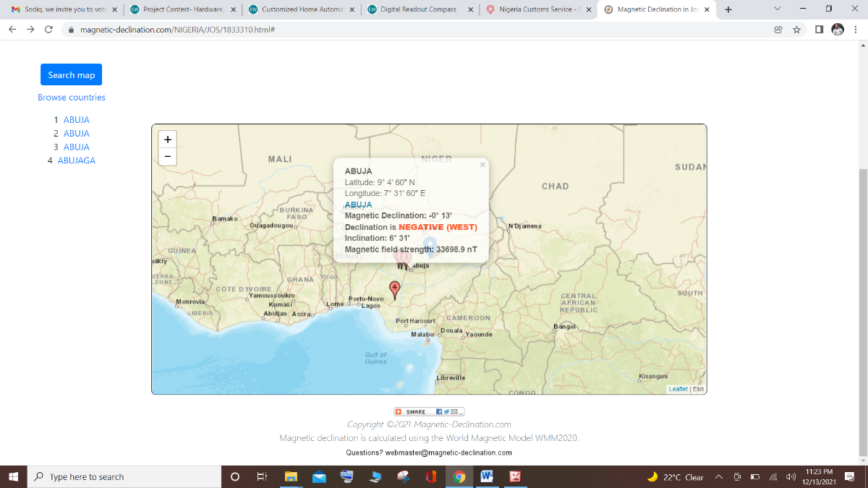
Task: Click the page vertical scrollbar
Action: pyautogui.click(x=863, y=311)
